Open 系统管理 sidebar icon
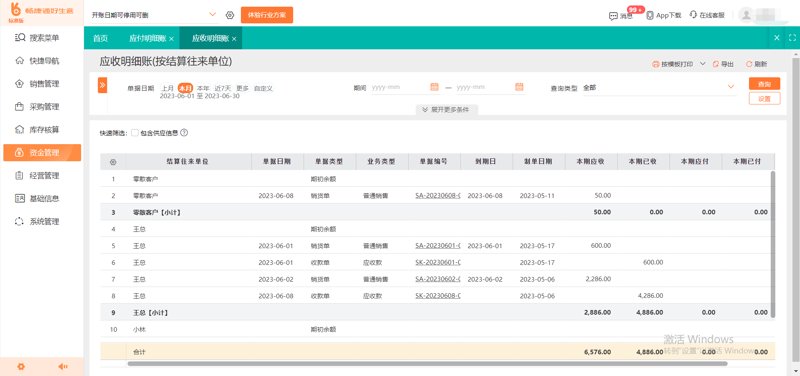The height and width of the screenshot is (376, 800). (x=20, y=221)
